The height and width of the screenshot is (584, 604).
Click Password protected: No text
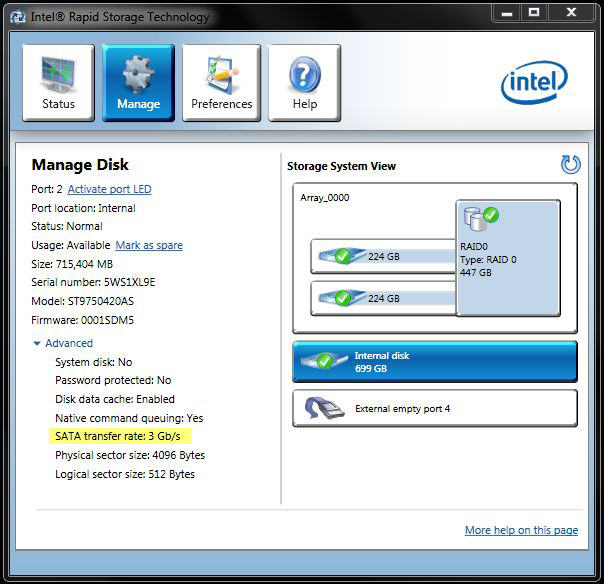coord(113,380)
